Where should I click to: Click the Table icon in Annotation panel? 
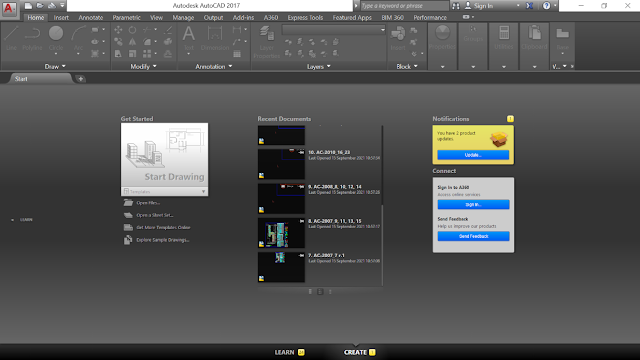pos(237,53)
